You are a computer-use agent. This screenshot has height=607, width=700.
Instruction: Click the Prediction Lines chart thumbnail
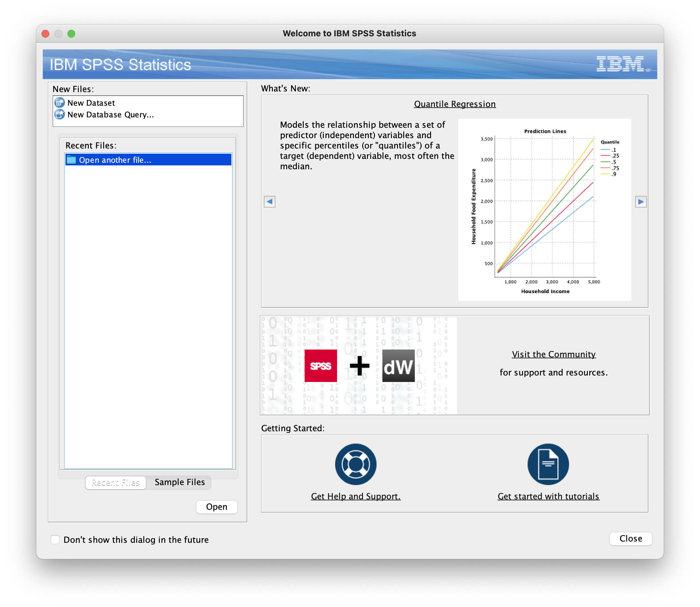click(544, 210)
